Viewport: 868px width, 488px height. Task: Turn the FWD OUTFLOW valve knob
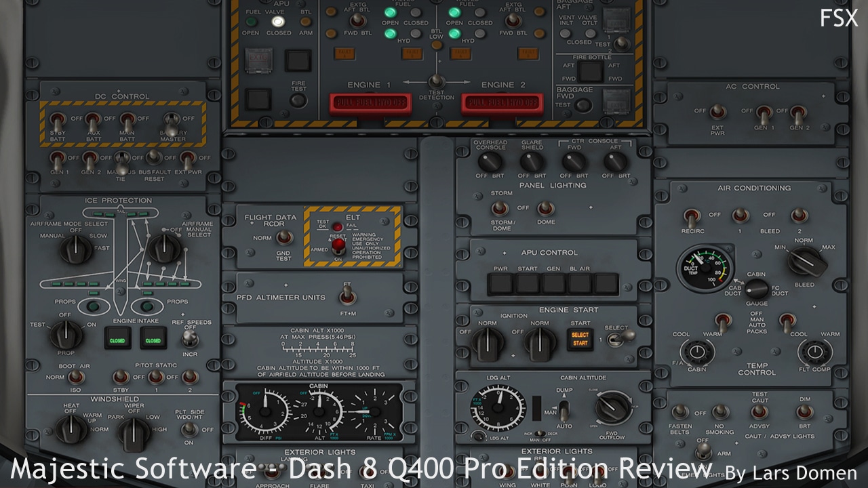click(612, 407)
